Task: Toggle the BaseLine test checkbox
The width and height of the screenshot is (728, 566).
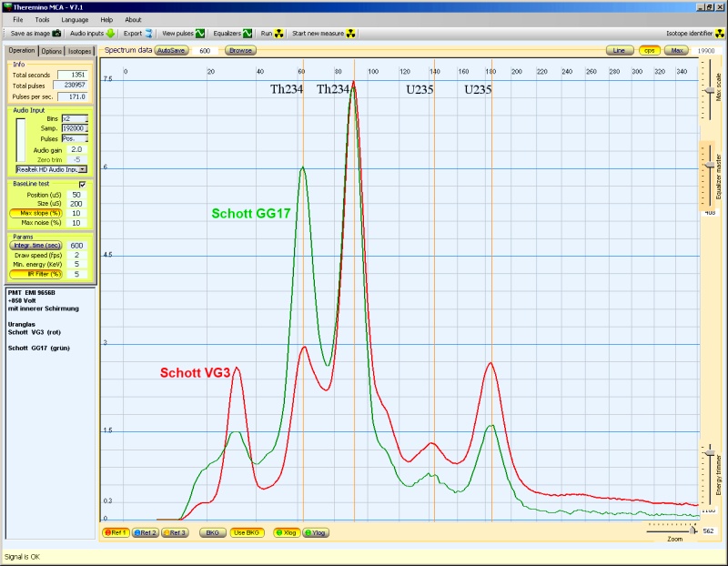Action: click(x=82, y=185)
